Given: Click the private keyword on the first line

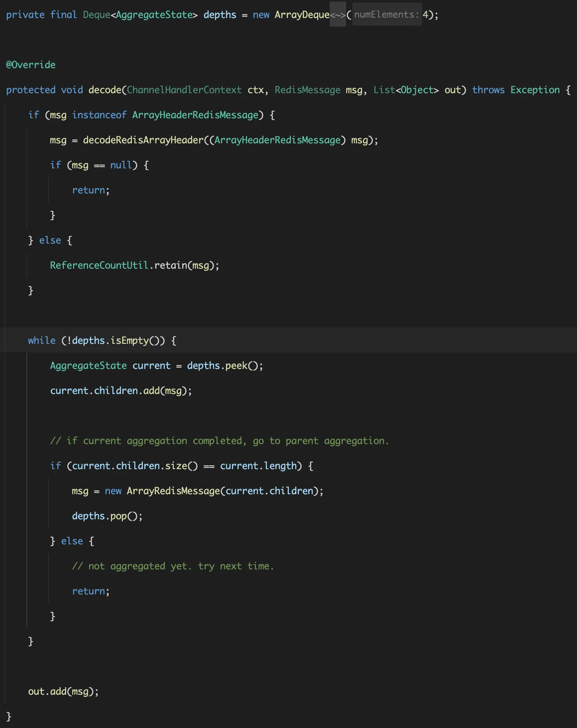Looking at the screenshot, I should coord(25,15).
